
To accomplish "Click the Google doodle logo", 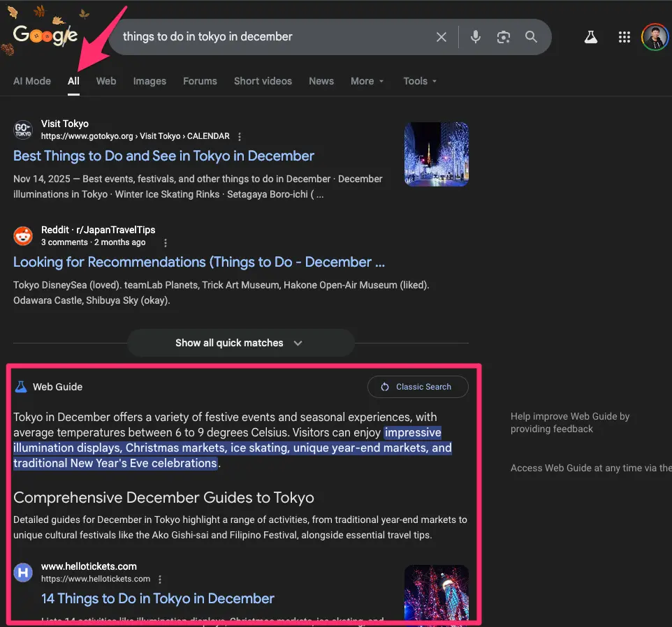I will pos(44,35).
